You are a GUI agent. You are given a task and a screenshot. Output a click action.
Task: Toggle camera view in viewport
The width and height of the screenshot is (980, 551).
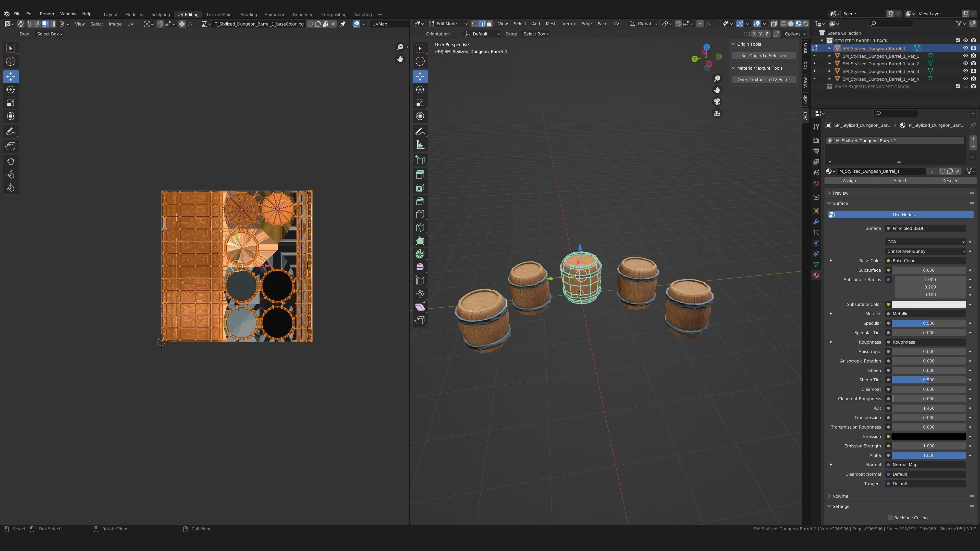coord(717,102)
